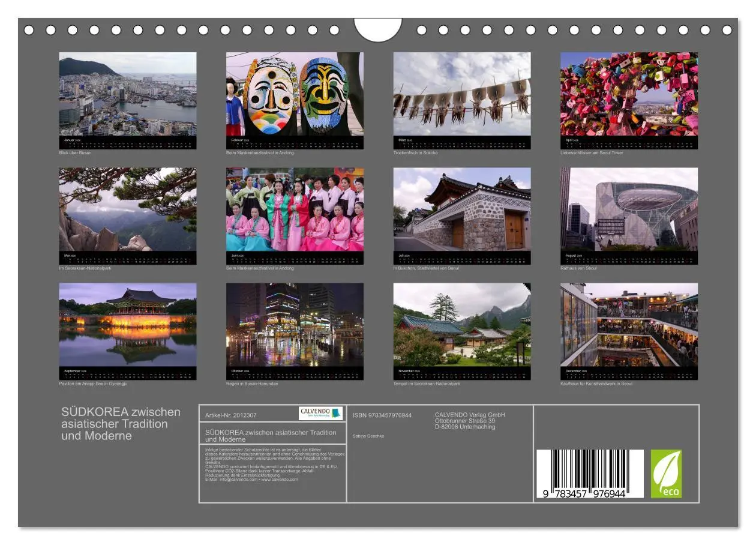This screenshot has height=545, width=756.
Task: Click the barcode digits '9 783457 976944'
Action: [x=584, y=493]
